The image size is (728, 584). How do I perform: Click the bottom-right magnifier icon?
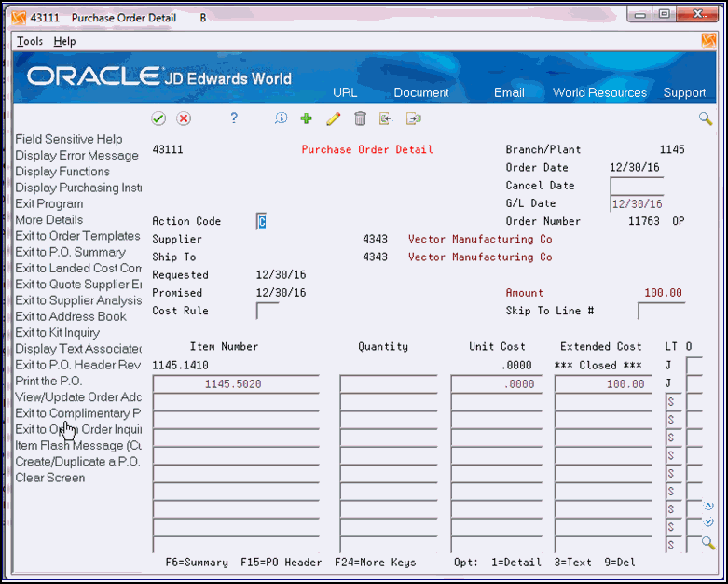[708, 543]
